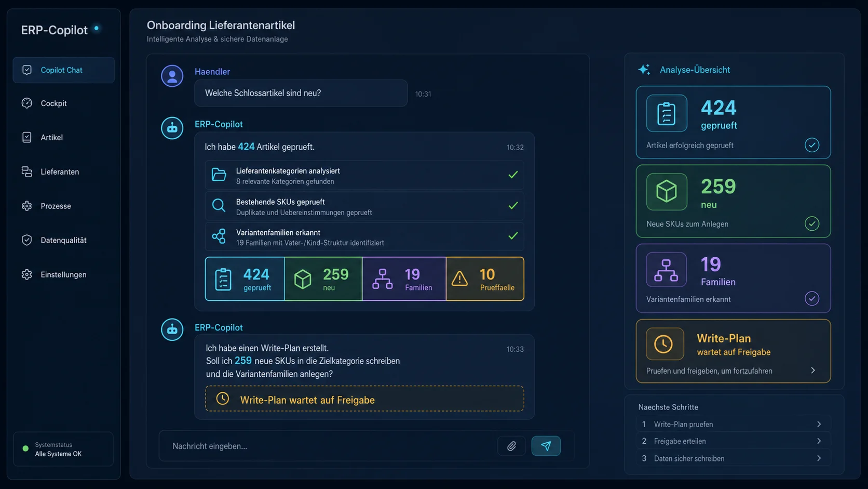868x489 pixels.
Task: Open step 1 Write-Plan pruefen
Action: [x=733, y=424]
